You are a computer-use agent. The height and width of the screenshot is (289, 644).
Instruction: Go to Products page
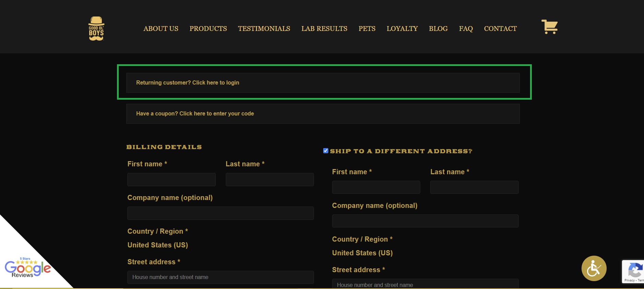coord(208,29)
